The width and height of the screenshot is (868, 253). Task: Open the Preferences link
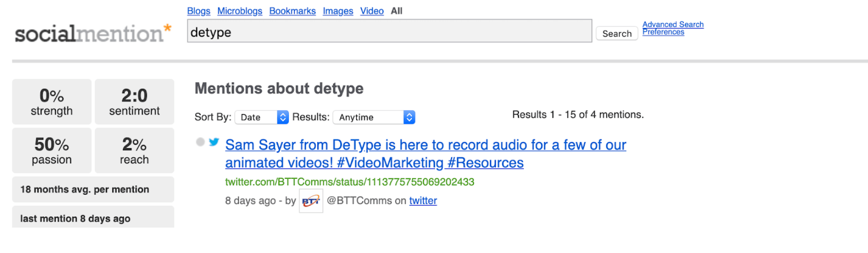click(x=663, y=32)
